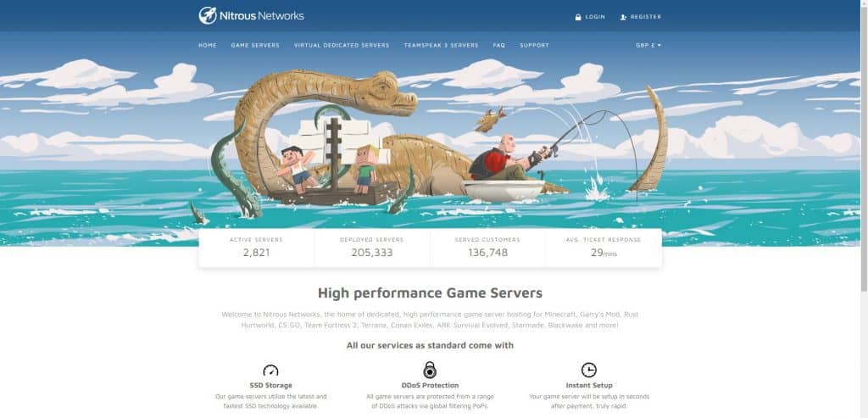Viewport: 868px width, 418px height.
Task: Open the Game Servers menu
Action: coord(255,46)
